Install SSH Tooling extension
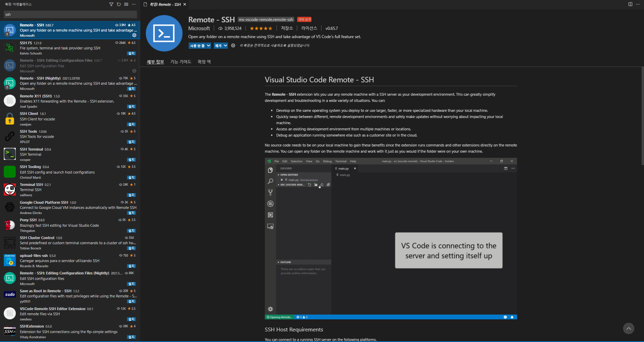 click(131, 178)
